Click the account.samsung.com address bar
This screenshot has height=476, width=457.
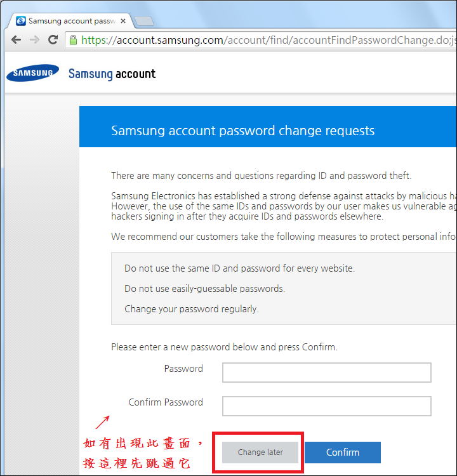pos(261,40)
